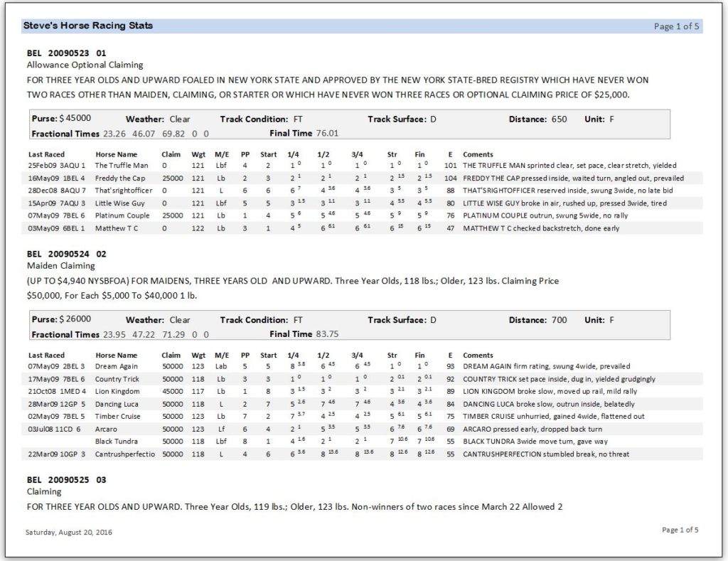Click the 'Claiming' race type under race 03
This screenshot has width=728, height=561.
[44, 491]
